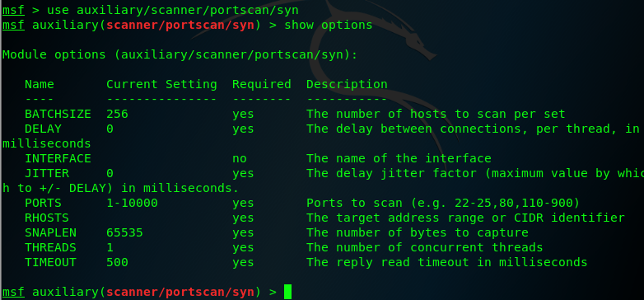
Task: Click the JITTER option name
Action: click(x=47, y=173)
